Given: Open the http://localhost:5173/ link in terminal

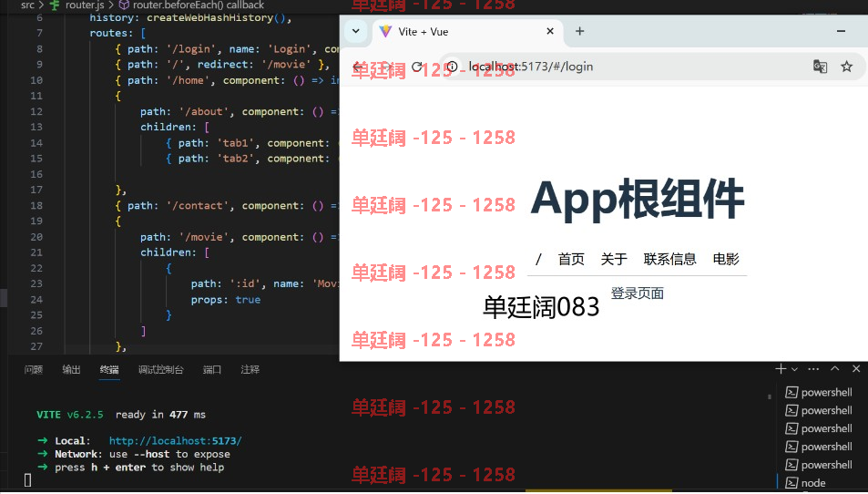Looking at the screenshot, I should point(176,441).
